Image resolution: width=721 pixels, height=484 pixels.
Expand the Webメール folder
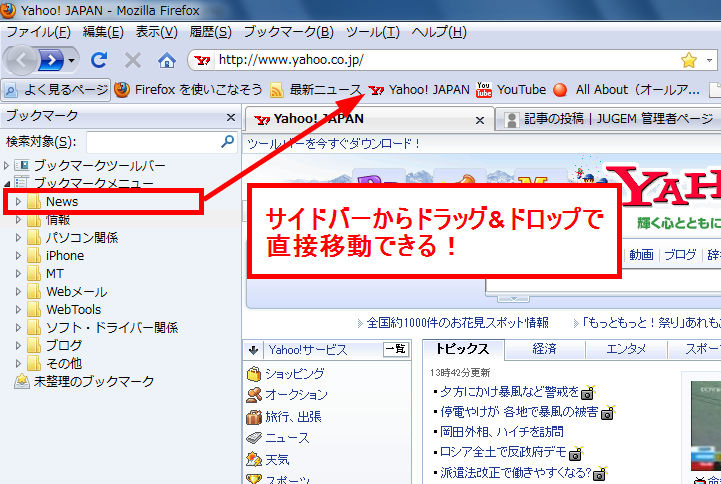18,291
